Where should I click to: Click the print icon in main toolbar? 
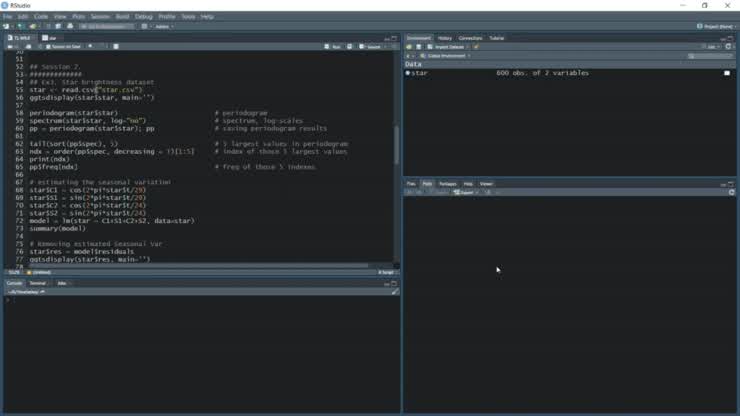tap(70, 26)
